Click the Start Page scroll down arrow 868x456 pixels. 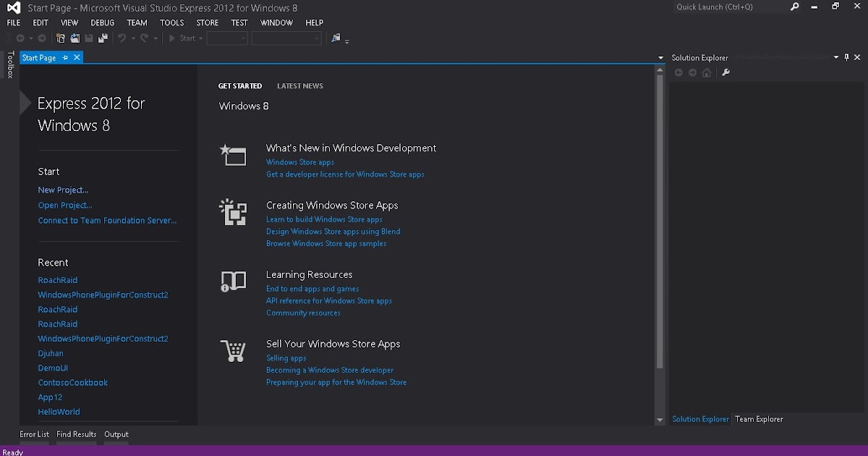pyautogui.click(x=660, y=420)
